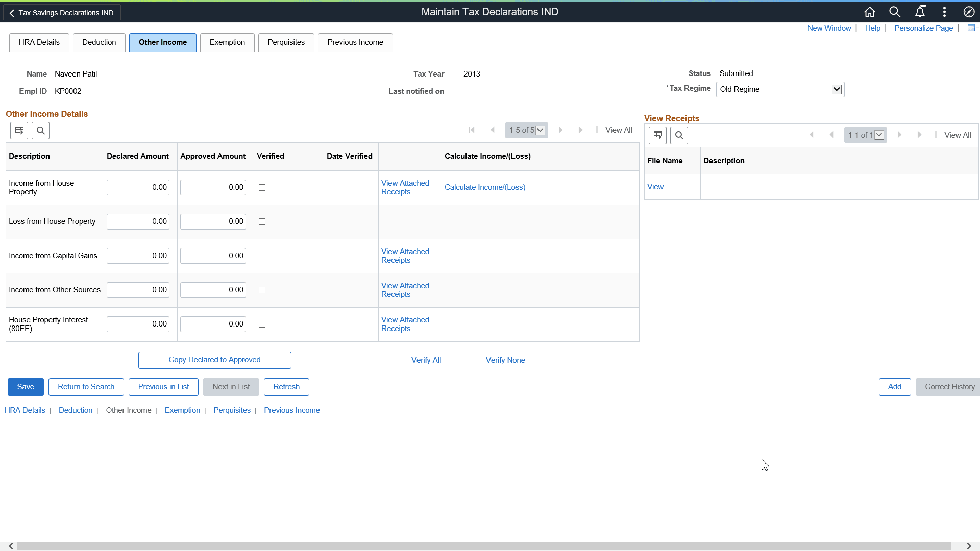Screen dimensions: 980x551
Task: Switch to the Perquisites tab
Action: pos(286,42)
